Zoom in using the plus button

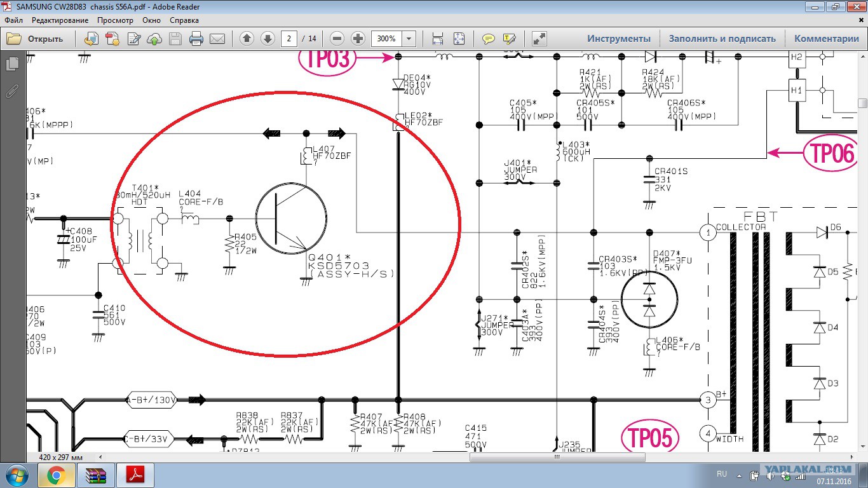click(358, 39)
